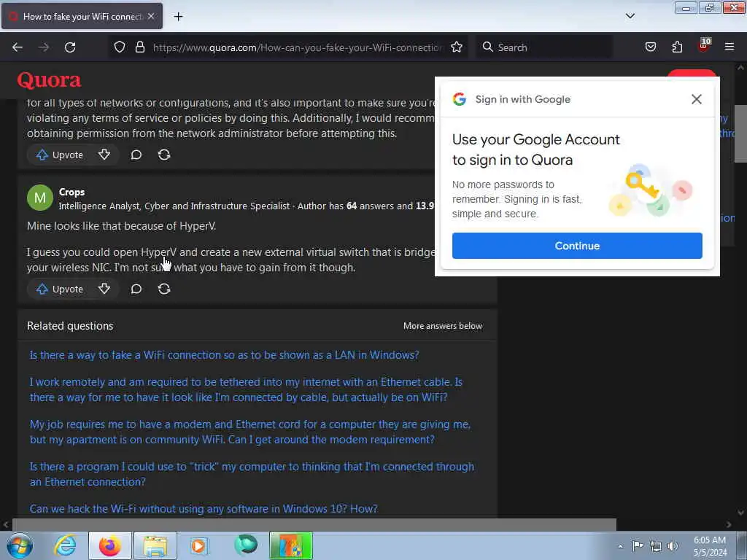Screen dimensions: 747x560
Task: Upvote the network administrator answer
Action: [60, 155]
